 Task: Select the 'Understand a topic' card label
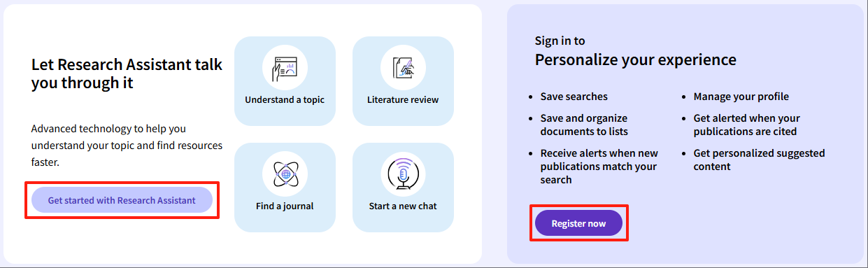(285, 99)
